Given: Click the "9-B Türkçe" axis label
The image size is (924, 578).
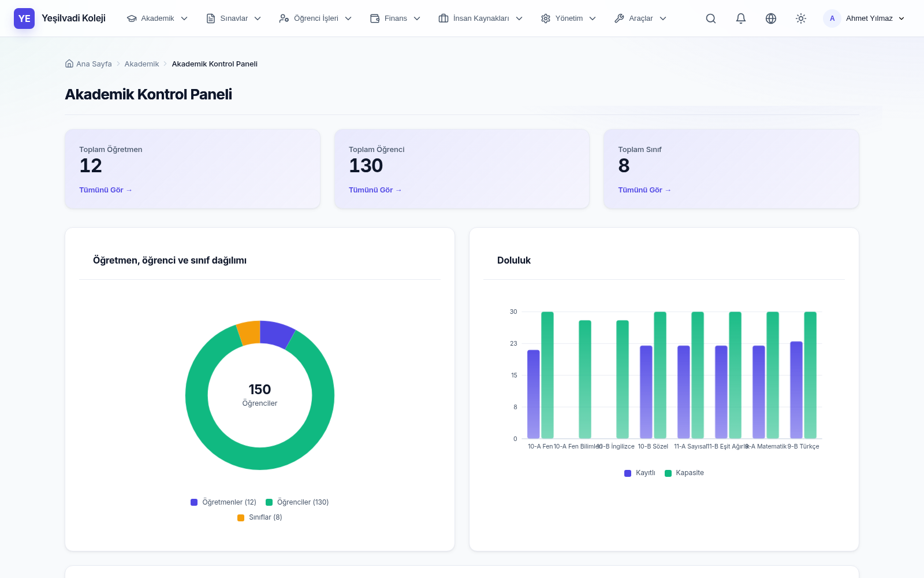Looking at the screenshot, I should pos(803,447).
